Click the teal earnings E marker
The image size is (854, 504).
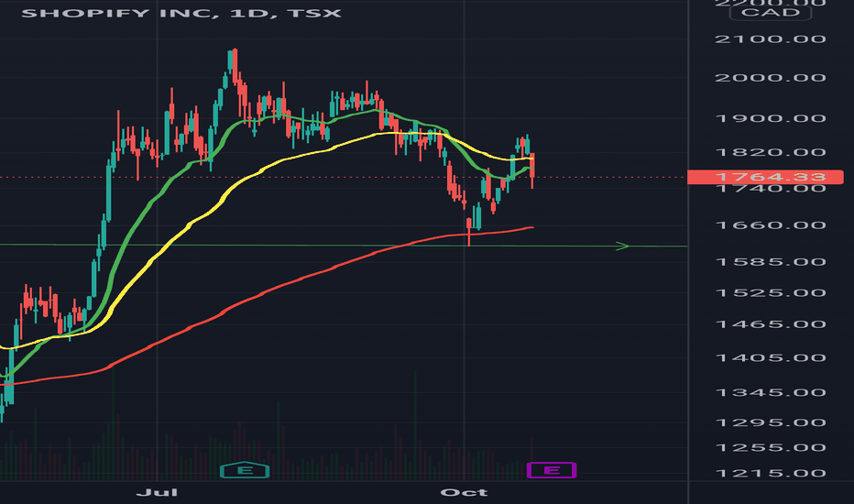click(245, 470)
